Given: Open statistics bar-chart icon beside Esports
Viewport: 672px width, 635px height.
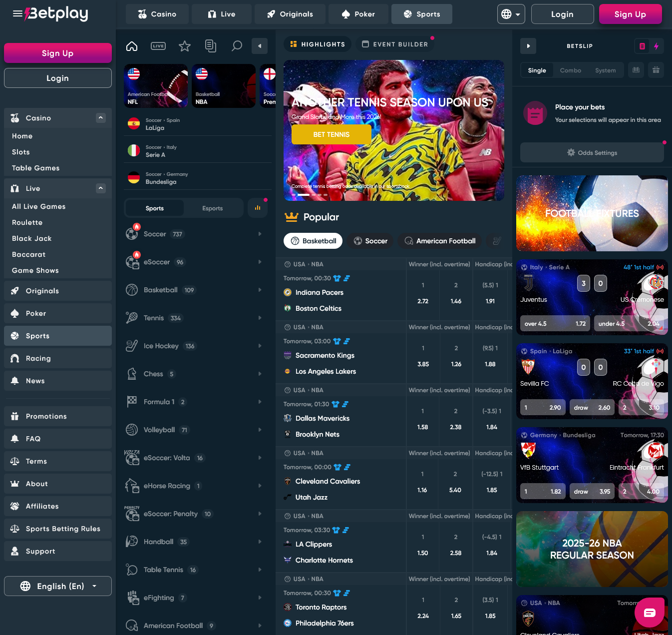Looking at the screenshot, I should (258, 208).
